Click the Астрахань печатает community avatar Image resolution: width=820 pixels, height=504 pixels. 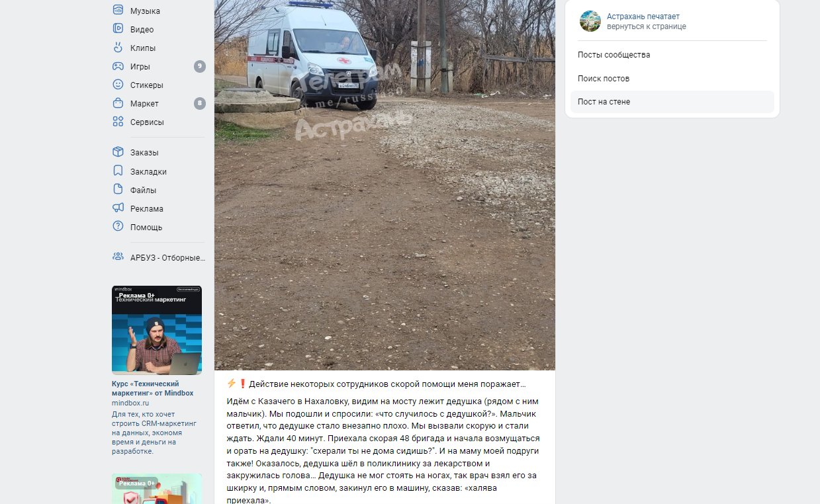click(x=590, y=21)
